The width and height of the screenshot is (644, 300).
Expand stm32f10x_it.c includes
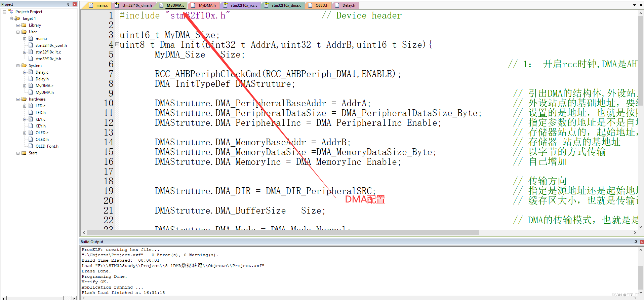25,52
